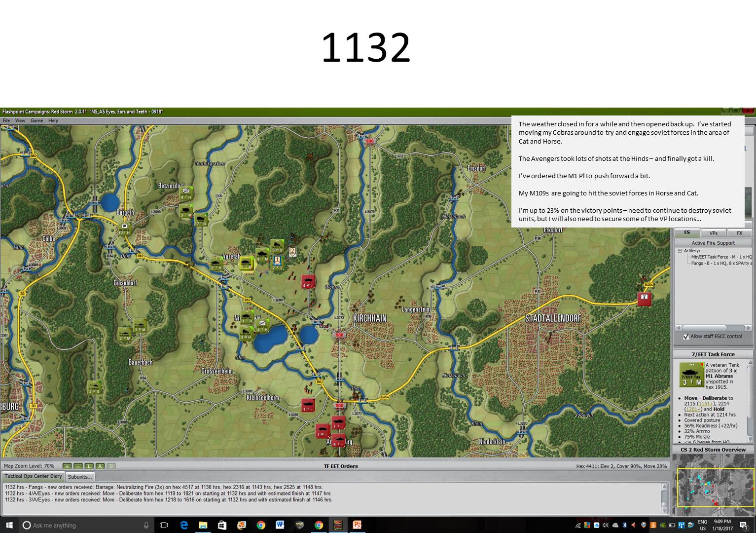This screenshot has width=756, height=533.
Task: Click the Hex 4411 terrain info status text
Action: (x=621, y=466)
